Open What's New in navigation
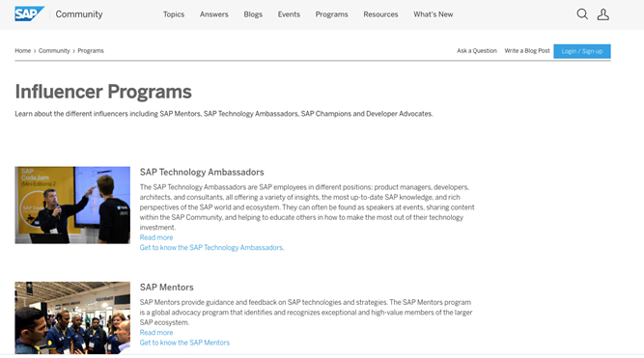 click(x=434, y=14)
